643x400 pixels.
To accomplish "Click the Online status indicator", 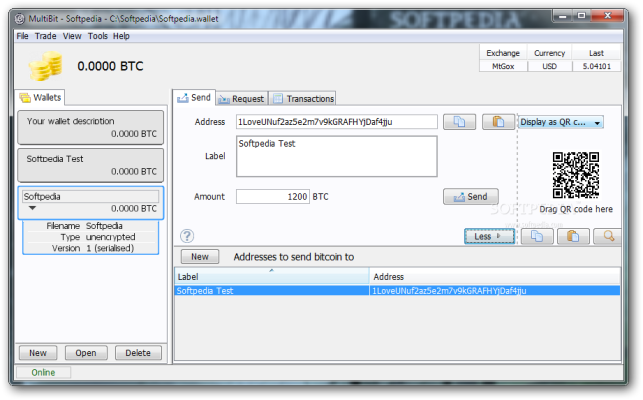I will click(43, 372).
